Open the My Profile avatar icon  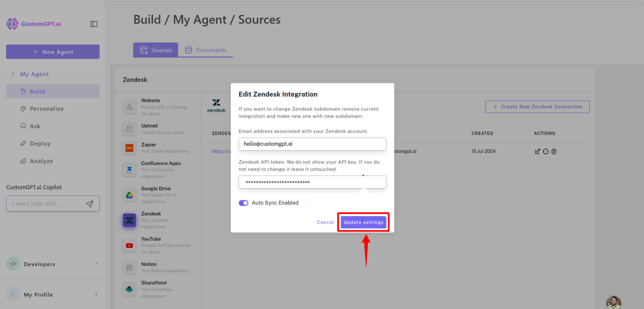pos(13,294)
